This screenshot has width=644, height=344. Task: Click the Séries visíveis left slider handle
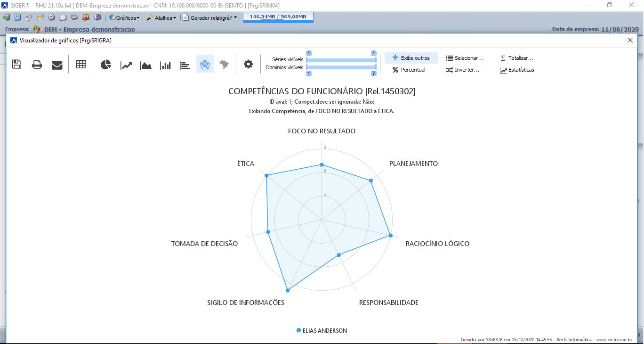click(x=308, y=53)
